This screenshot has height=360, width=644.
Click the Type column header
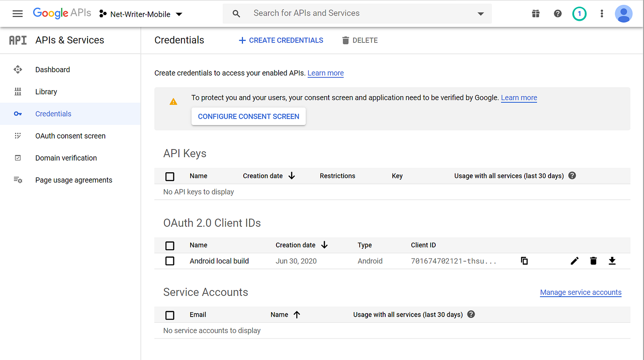(x=365, y=245)
